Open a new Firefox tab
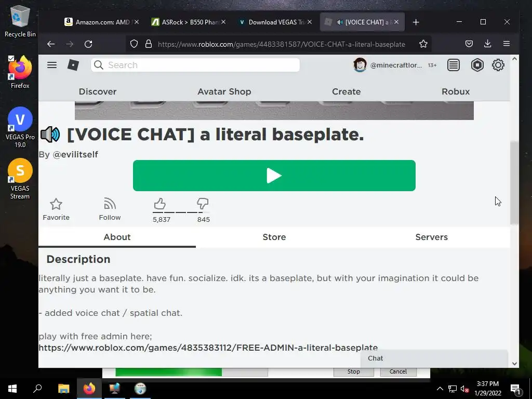This screenshot has height=399, width=532. pyautogui.click(x=416, y=22)
